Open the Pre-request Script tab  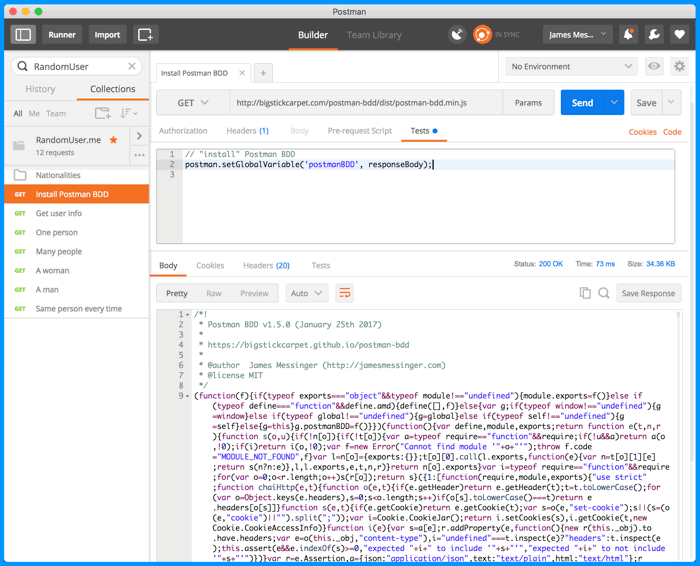359,131
